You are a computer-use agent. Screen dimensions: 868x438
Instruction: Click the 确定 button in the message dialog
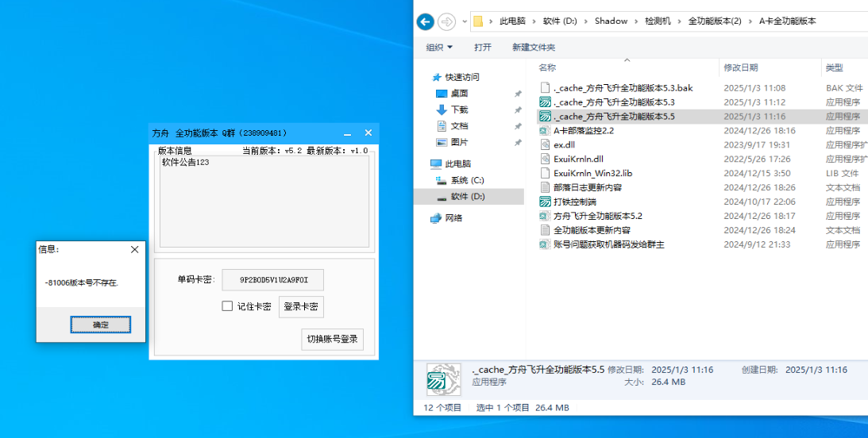[100, 325]
